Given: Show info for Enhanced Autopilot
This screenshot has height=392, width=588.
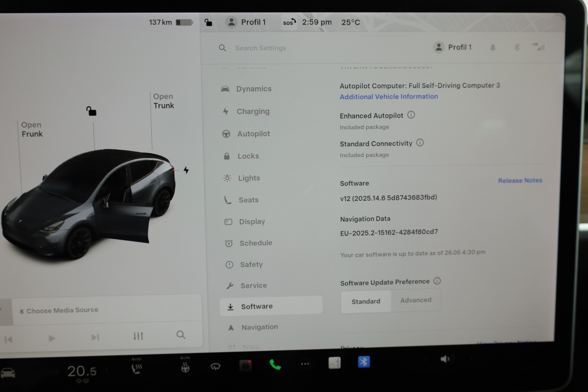Looking at the screenshot, I should pyautogui.click(x=411, y=115).
